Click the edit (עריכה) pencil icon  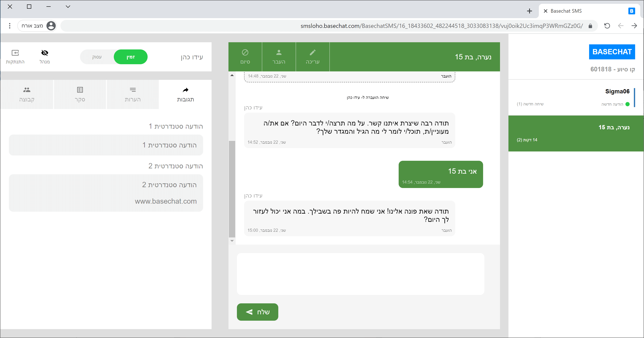pyautogui.click(x=312, y=53)
